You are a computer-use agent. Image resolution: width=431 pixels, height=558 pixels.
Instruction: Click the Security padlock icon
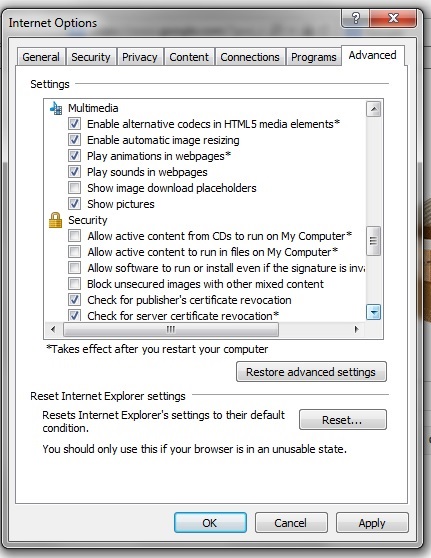tap(56, 220)
